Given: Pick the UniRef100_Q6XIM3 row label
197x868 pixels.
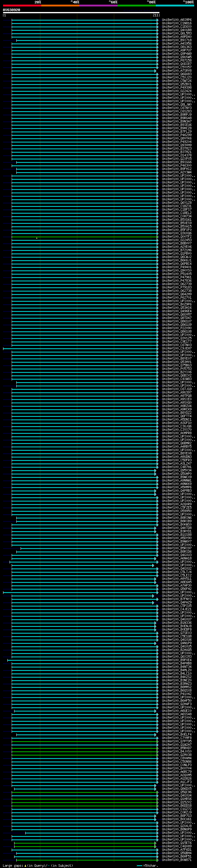Looking at the screenshot, I should click(x=177, y=657).
